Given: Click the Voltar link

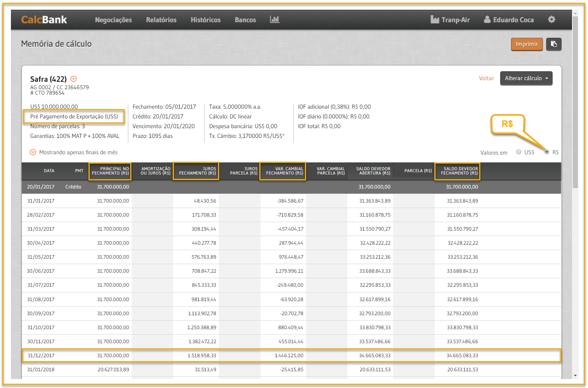Looking at the screenshot, I should [486, 78].
